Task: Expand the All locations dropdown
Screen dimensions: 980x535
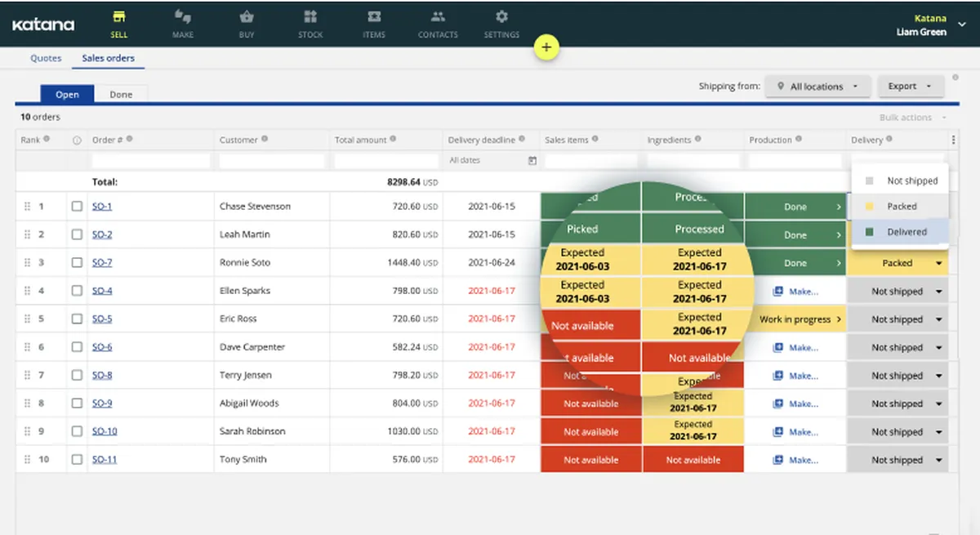Action: [x=817, y=87]
